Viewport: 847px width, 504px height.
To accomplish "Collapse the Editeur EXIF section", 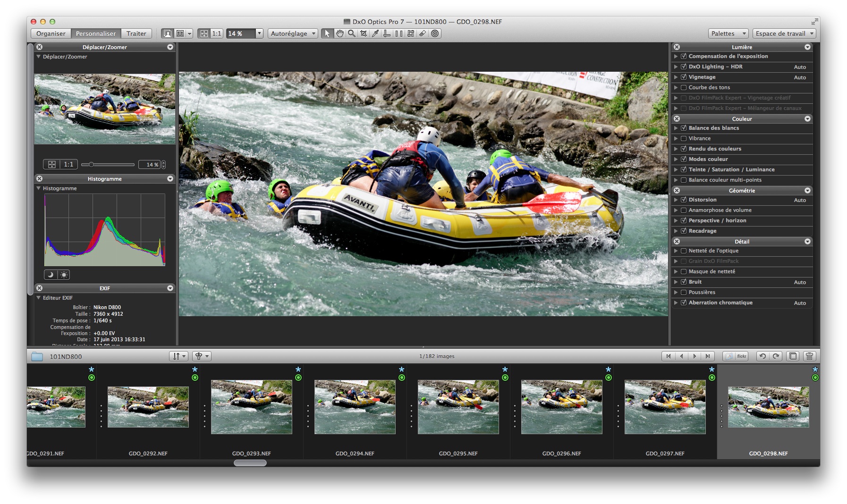I will (39, 298).
